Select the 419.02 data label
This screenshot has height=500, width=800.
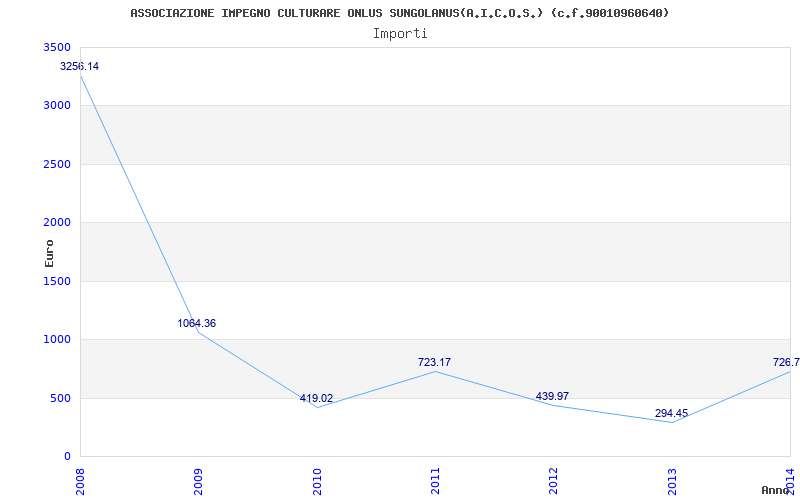tap(316, 398)
